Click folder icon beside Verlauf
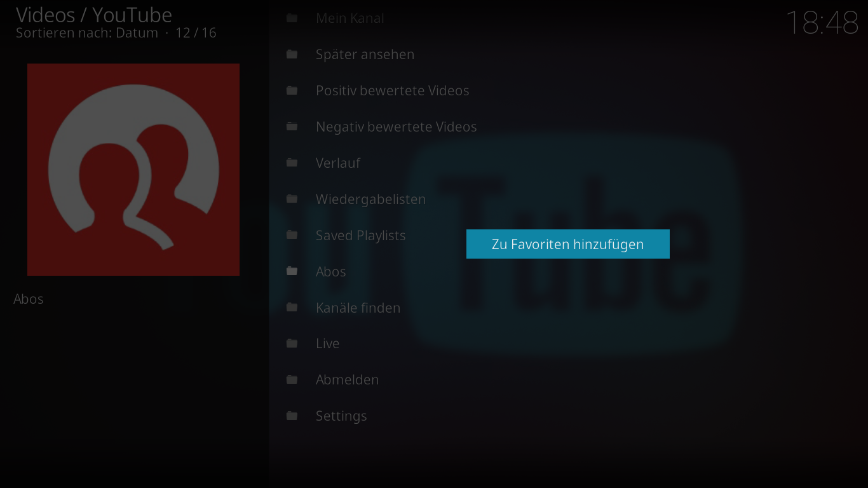 click(x=292, y=163)
